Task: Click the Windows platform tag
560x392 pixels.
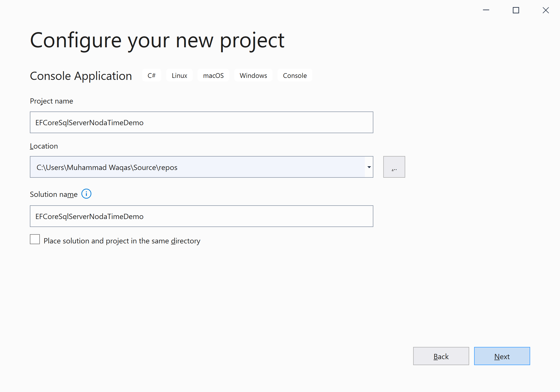Action: click(x=253, y=75)
